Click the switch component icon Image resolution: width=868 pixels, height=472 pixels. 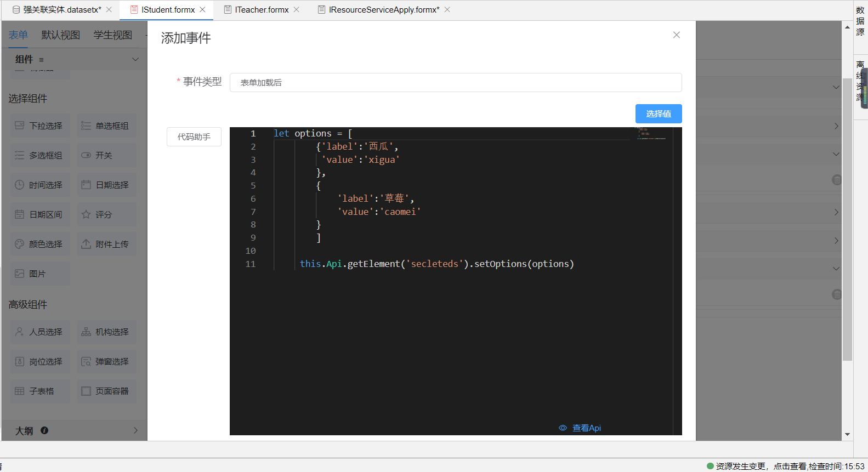pos(86,155)
